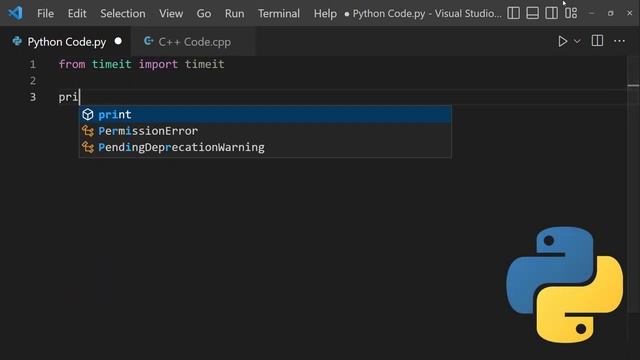The image size is (640, 360).
Task: Select the PendingDeprecationWarning suggestion
Action: tap(265, 147)
